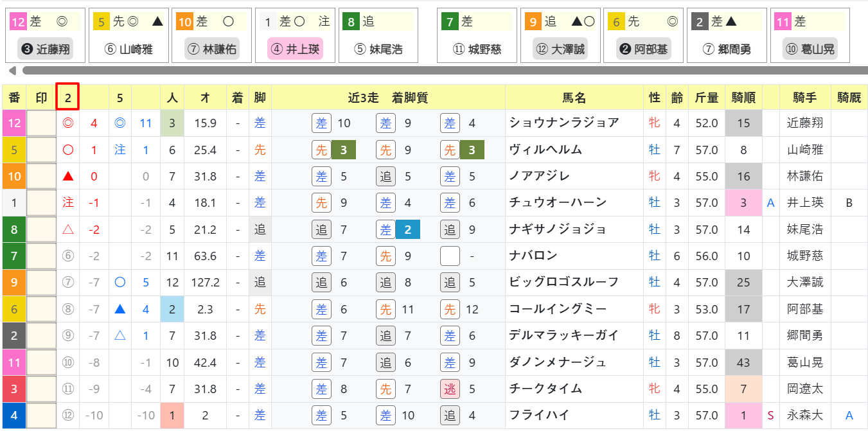Click jockey button 林謙佑 in top card strip
The height and width of the screenshot is (431, 868).
point(211,49)
